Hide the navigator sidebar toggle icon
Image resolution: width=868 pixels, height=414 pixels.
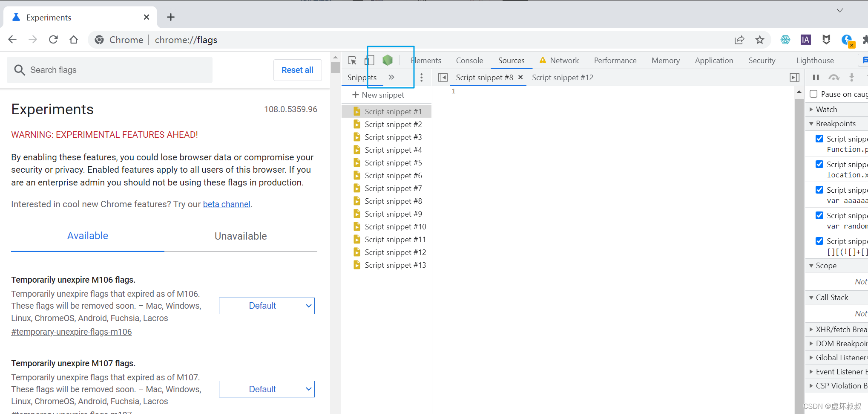click(x=443, y=78)
